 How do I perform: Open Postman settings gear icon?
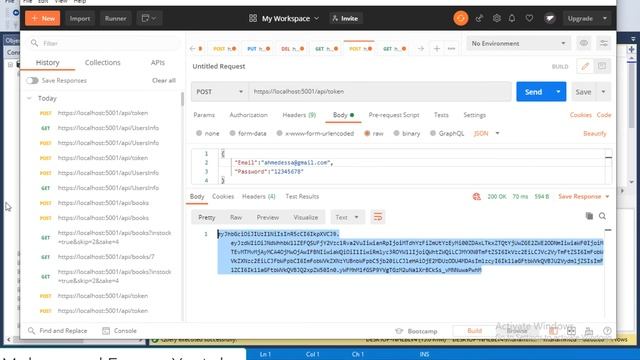[496, 18]
